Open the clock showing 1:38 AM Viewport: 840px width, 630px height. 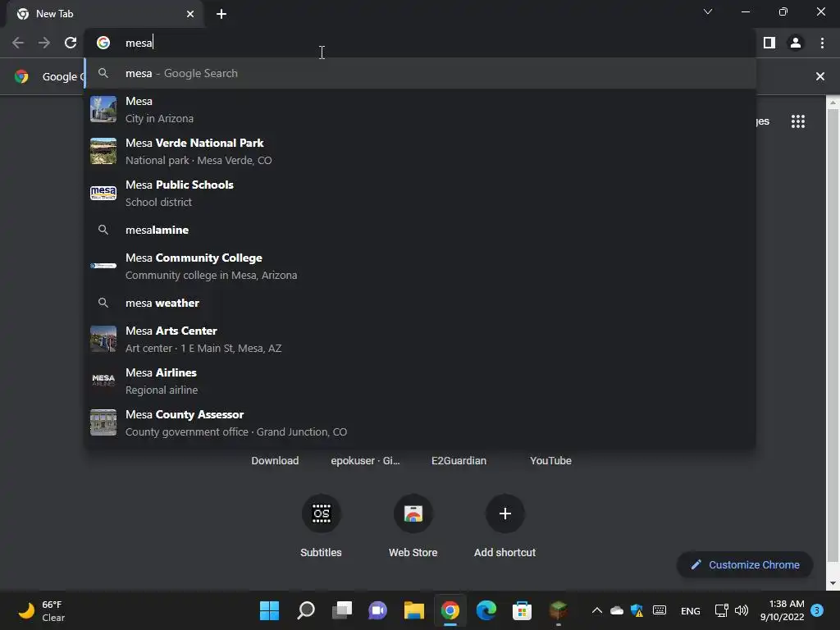click(x=782, y=610)
